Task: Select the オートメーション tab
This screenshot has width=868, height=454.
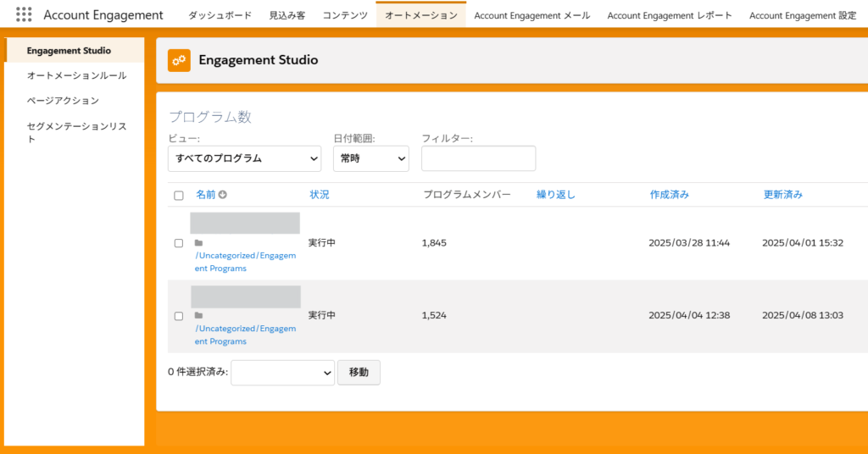Action: [x=420, y=15]
